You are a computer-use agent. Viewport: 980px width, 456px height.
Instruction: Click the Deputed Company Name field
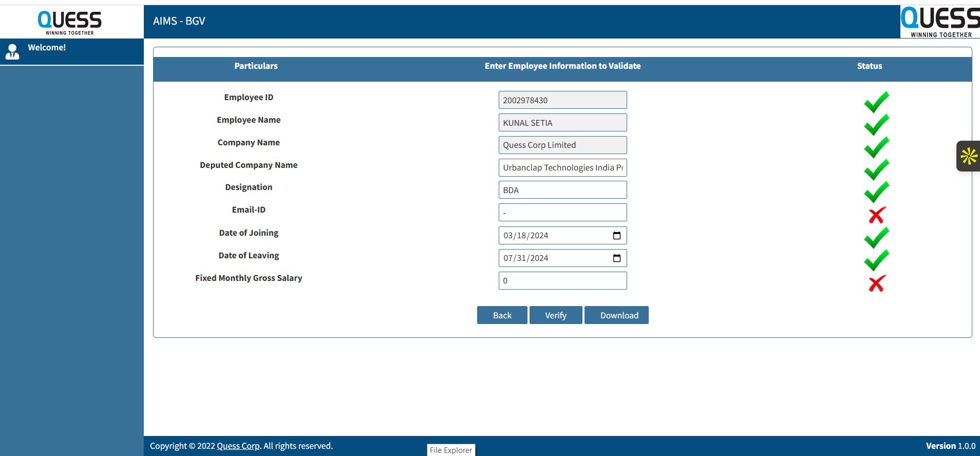coord(562,168)
